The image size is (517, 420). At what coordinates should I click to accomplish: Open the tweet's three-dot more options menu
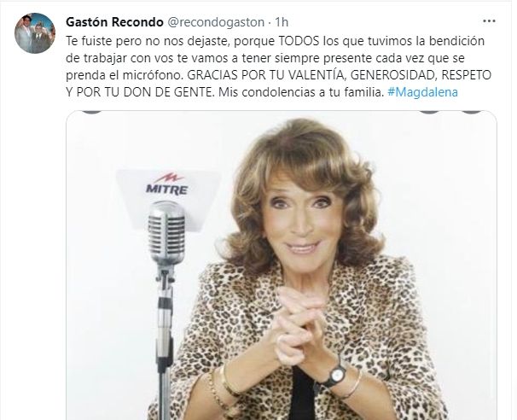point(489,21)
